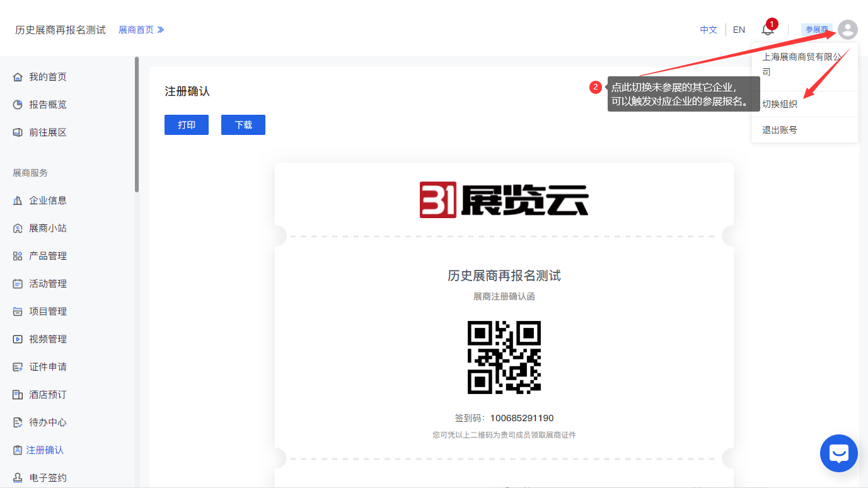Click the sidebar vertical scrollbar
Screen dimensions: 868x488
(x=137, y=125)
